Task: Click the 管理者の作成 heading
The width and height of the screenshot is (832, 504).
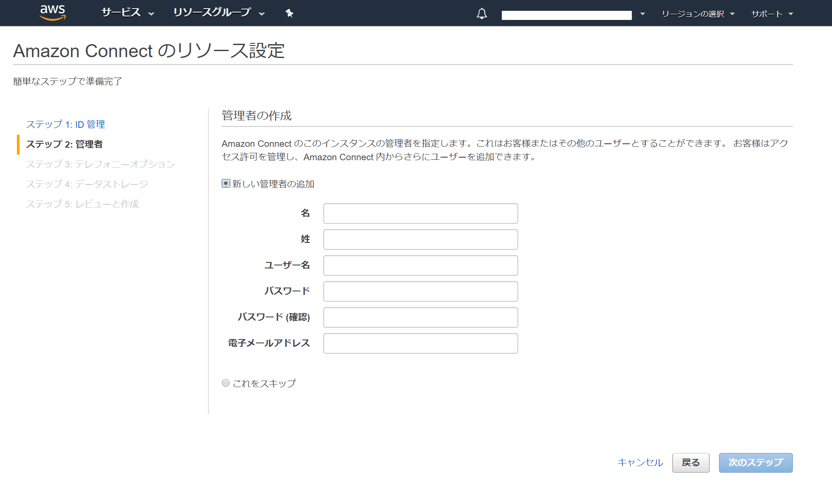Action: pyautogui.click(x=257, y=116)
